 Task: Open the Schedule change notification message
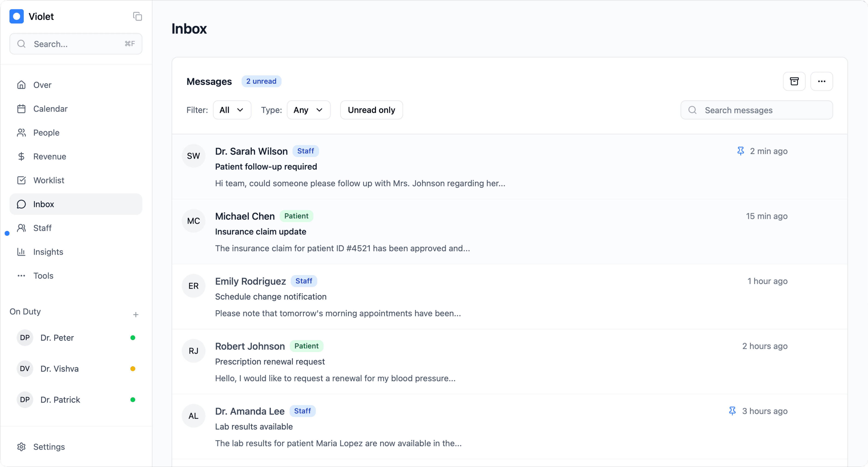click(x=510, y=297)
